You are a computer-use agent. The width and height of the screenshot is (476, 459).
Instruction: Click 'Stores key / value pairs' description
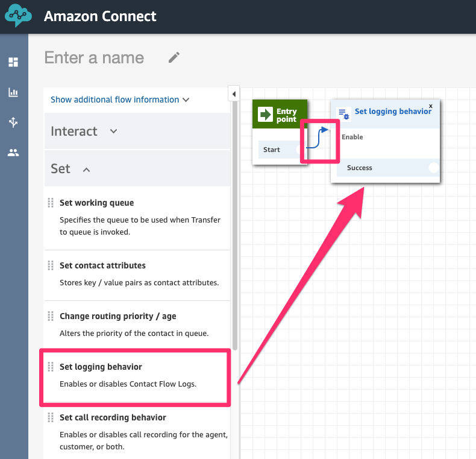pyautogui.click(x=139, y=283)
